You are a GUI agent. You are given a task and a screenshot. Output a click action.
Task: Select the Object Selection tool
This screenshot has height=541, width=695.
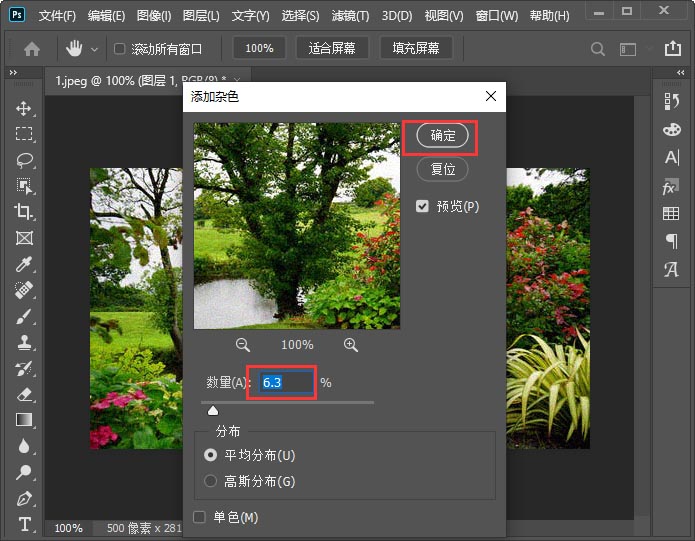(23, 186)
